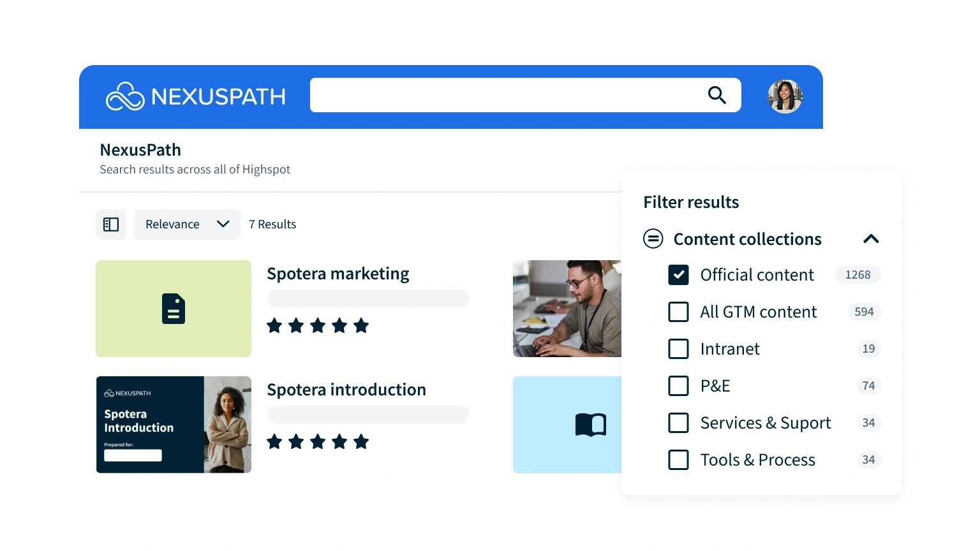Click fifth star of Spotera marketing rating
Image resolution: width=980 pixels, height=551 pixels.
coord(361,326)
